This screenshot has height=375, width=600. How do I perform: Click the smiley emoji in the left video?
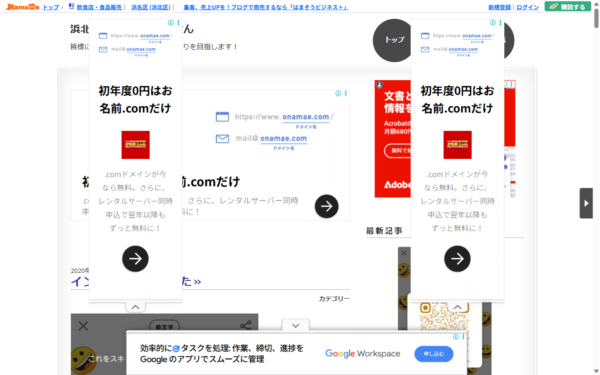coord(83,360)
